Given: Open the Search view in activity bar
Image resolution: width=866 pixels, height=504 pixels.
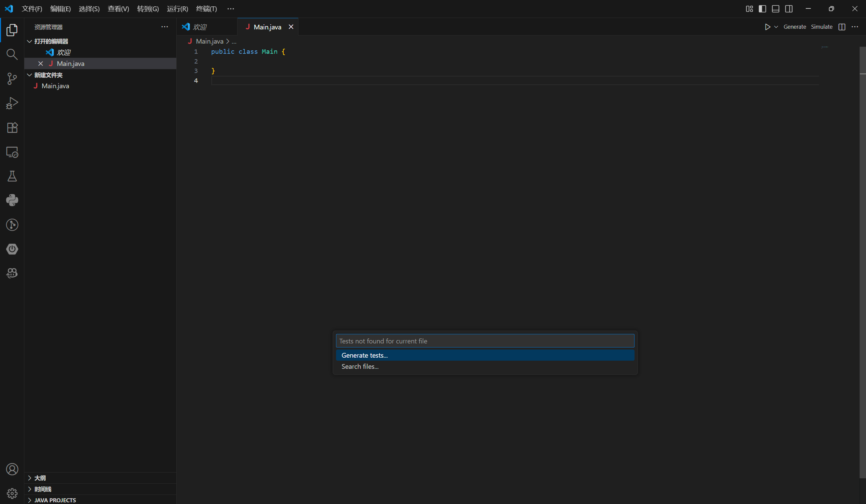Looking at the screenshot, I should (x=12, y=54).
